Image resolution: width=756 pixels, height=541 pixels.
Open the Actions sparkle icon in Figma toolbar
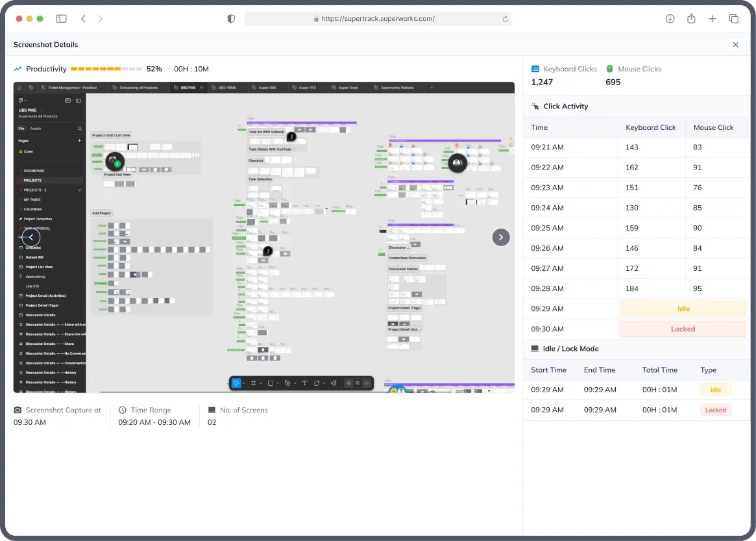334,383
